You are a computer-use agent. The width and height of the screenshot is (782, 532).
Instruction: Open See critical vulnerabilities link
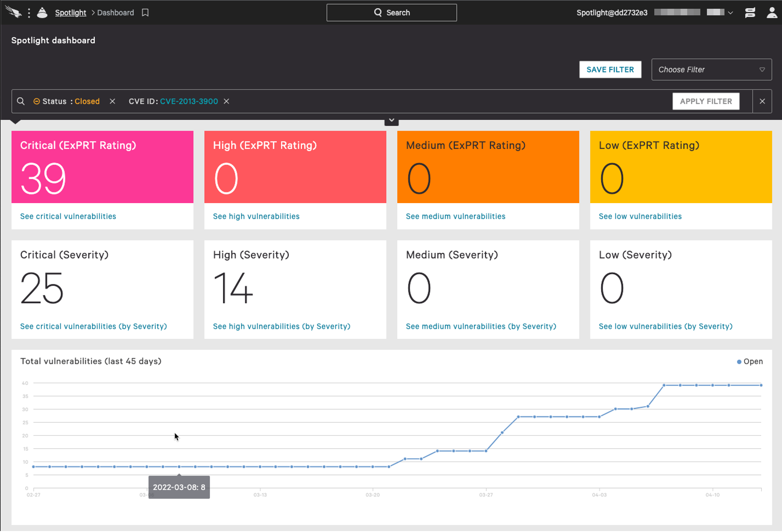pos(68,216)
